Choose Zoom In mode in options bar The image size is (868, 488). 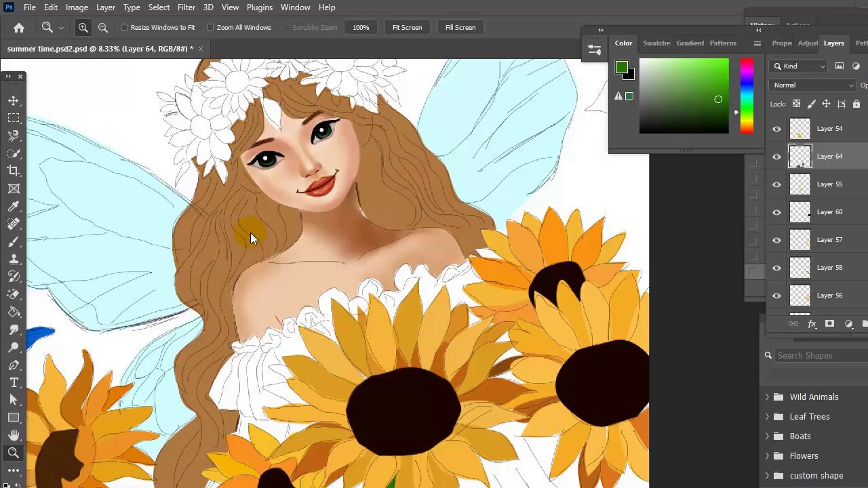pyautogui.click(x=83, y=28)
